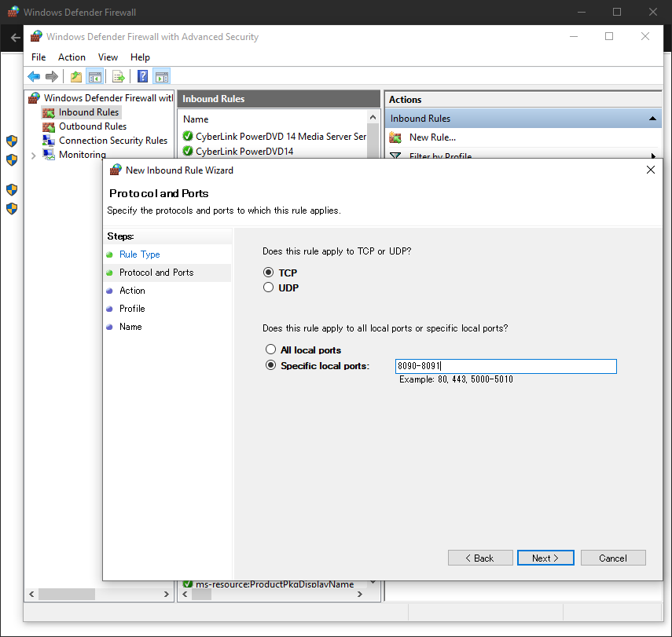The image size is (672, 637).
Task: Click the Next button in the wizard
Action: coord(545,558)
